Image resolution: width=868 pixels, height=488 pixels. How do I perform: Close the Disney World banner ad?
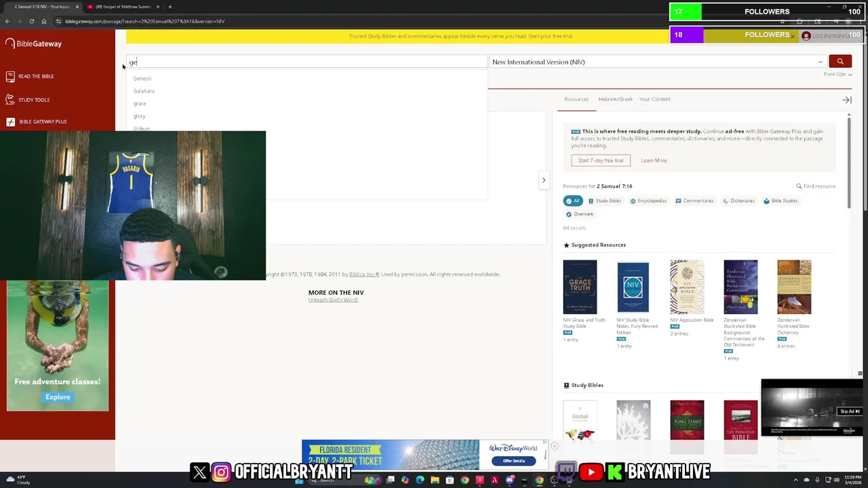pos(554,446)
